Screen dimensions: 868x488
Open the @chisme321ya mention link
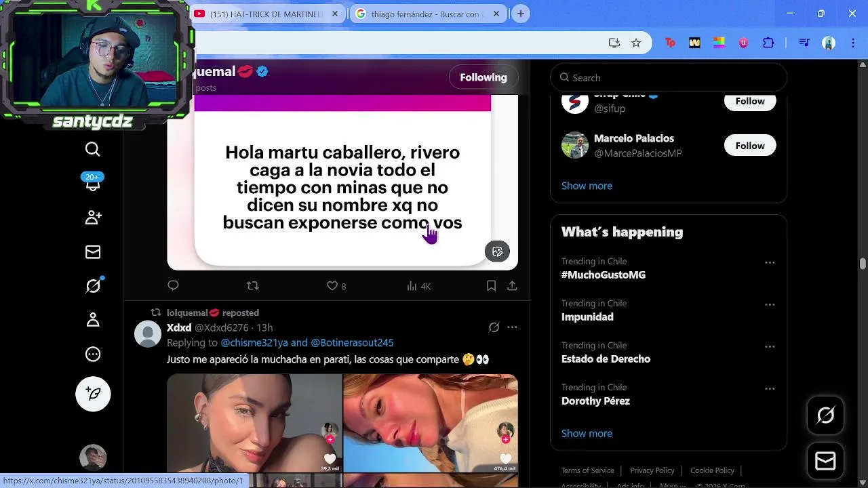coord(254,343)
